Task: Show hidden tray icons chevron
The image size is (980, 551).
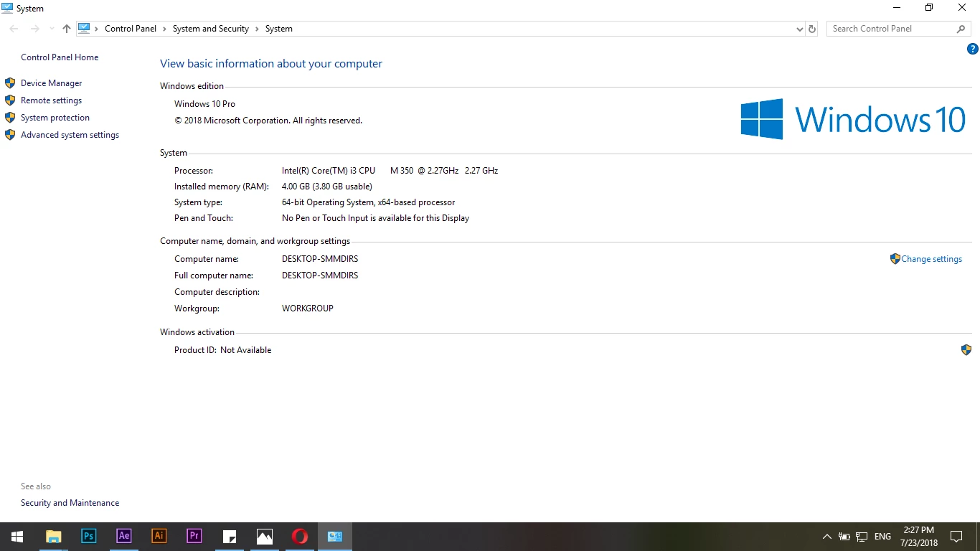Action: pos(826,537)
